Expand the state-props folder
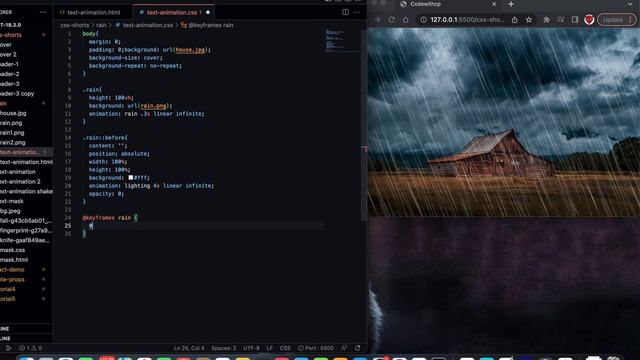Image resolution: width=640 pixels, height=360 pixels. 12,279
